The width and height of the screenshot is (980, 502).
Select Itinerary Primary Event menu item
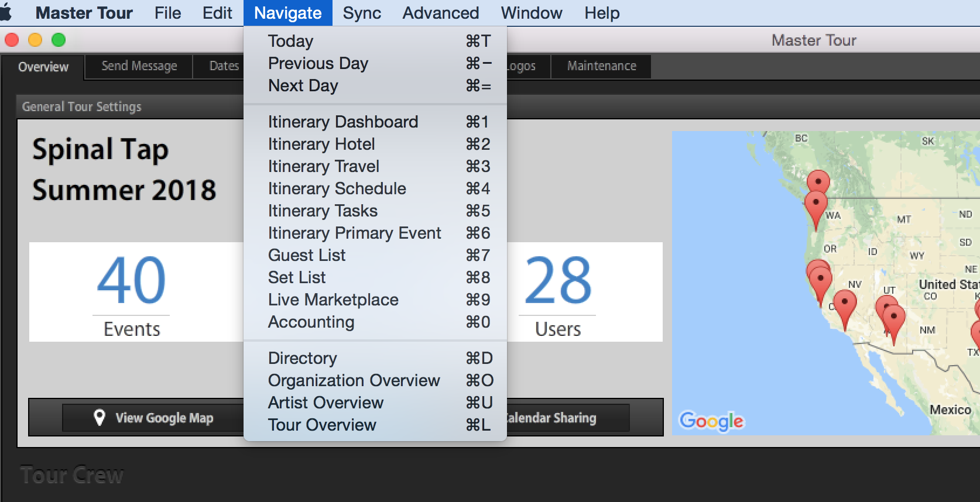(375, 233)
